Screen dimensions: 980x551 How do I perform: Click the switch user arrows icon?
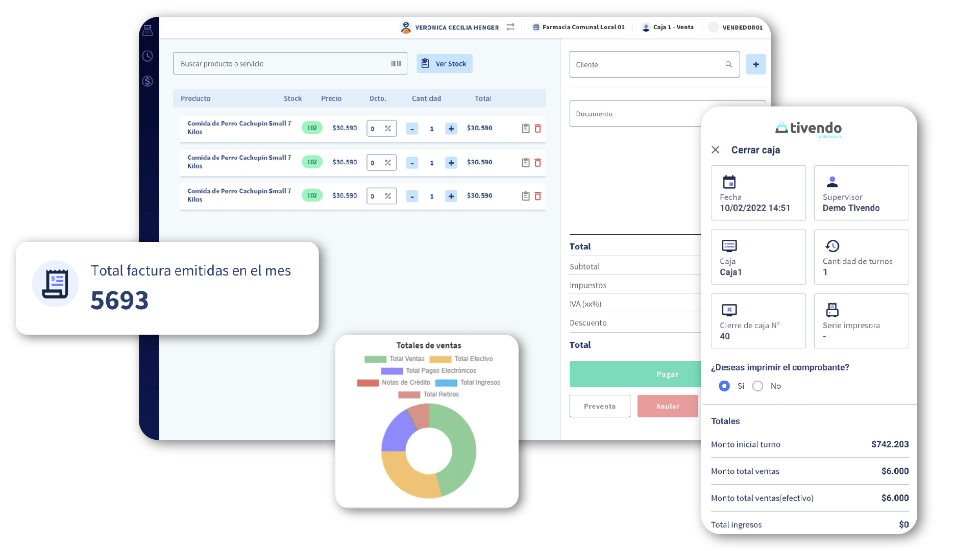coord(510,27)
